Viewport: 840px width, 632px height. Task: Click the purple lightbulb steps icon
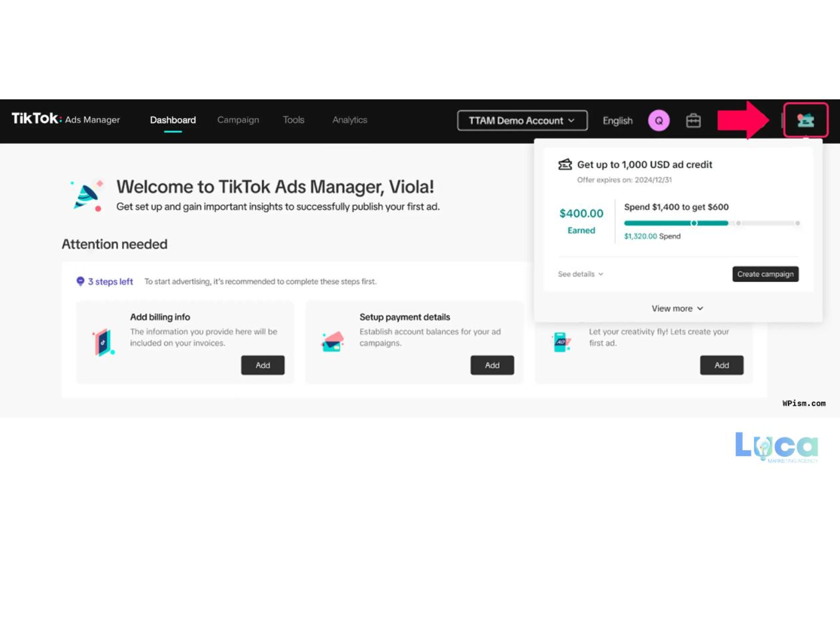coord(81,281)
